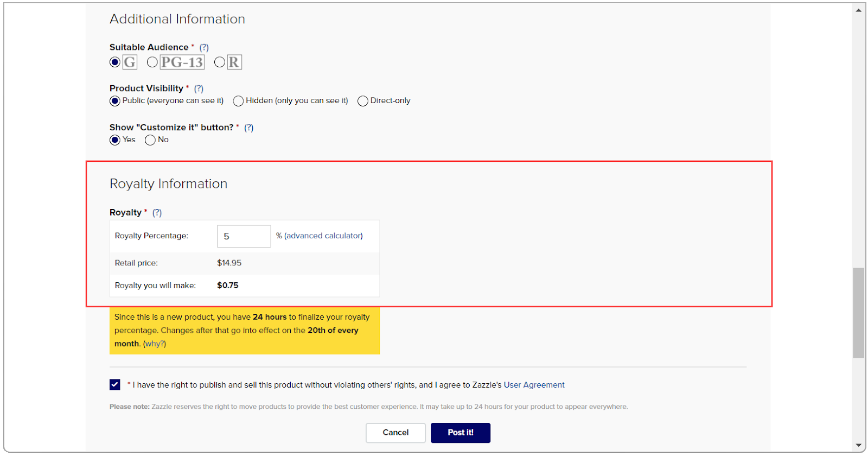Open help next to Royalty label

pos(157,213)
